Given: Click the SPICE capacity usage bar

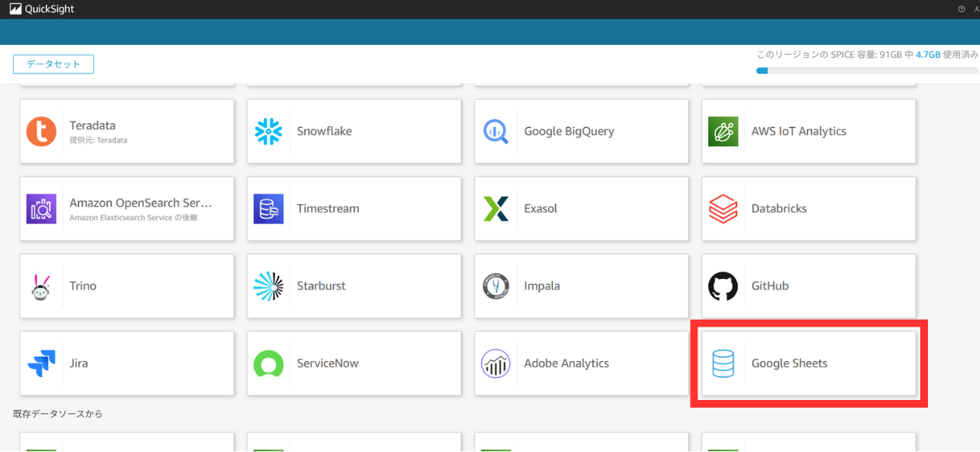Looking at the screenshot, I should (867, 70).
